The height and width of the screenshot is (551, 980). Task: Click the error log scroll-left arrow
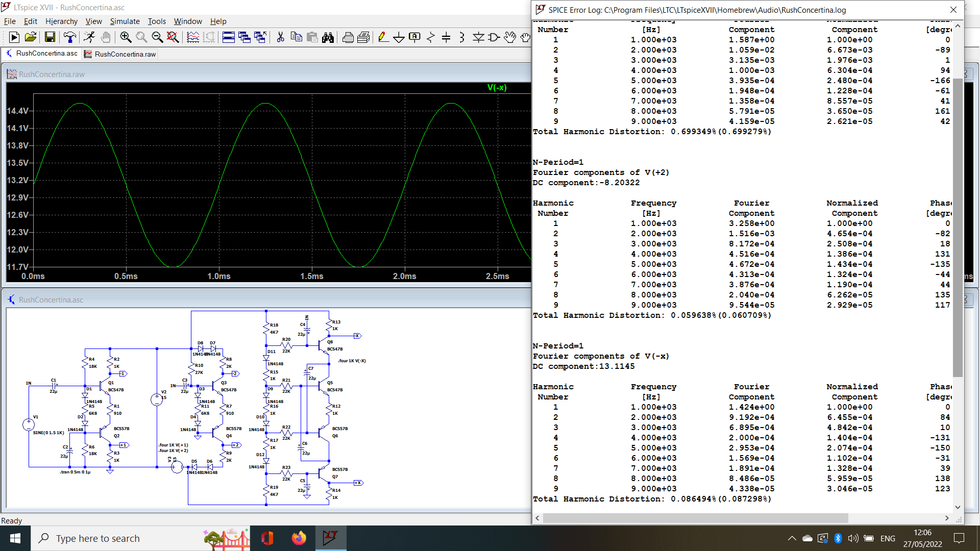[537, 518]
